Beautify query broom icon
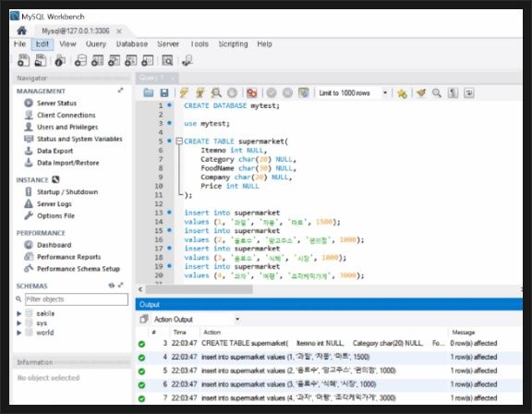This screenshot has width=532, height=414. click(x=421, y=92)
